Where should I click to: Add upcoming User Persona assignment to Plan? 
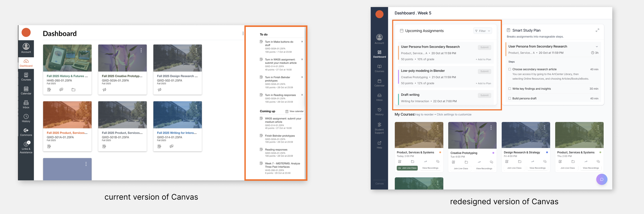click(x=483, y=59)
